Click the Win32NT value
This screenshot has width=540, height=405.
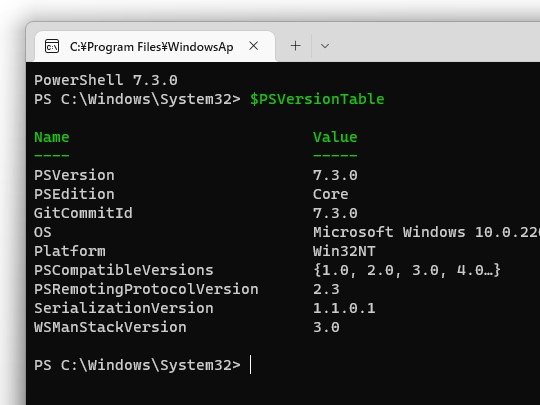(344, 251)
